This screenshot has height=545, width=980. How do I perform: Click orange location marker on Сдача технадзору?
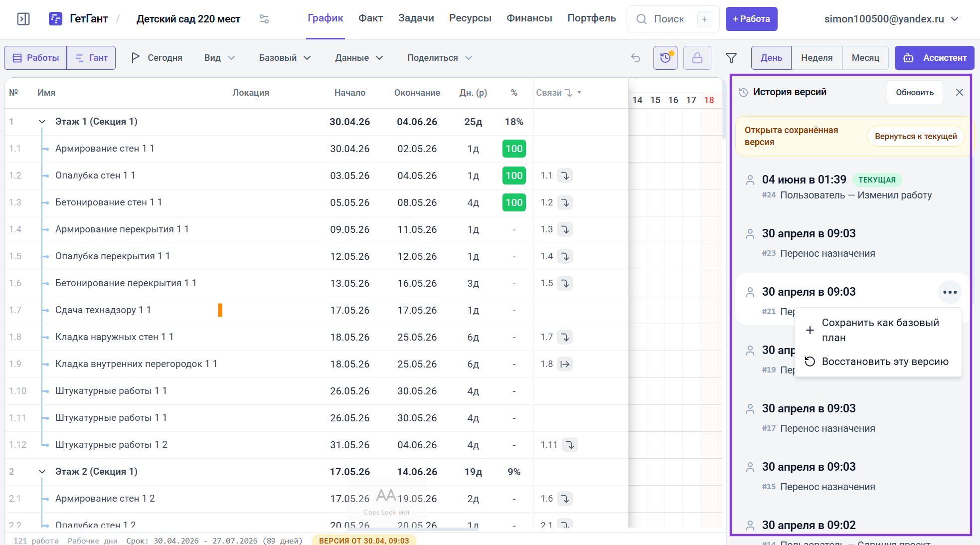220,310
